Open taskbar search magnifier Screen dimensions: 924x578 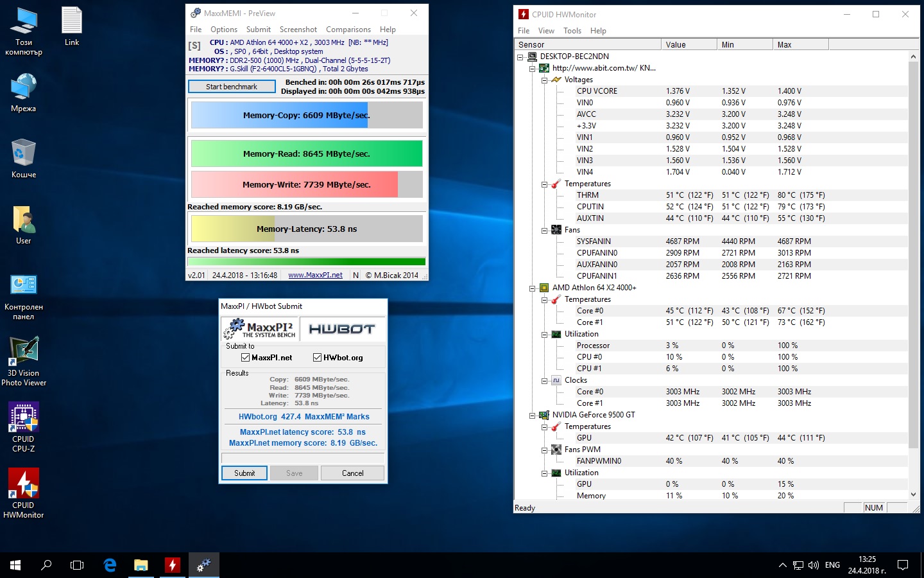[x=46, y=565]
